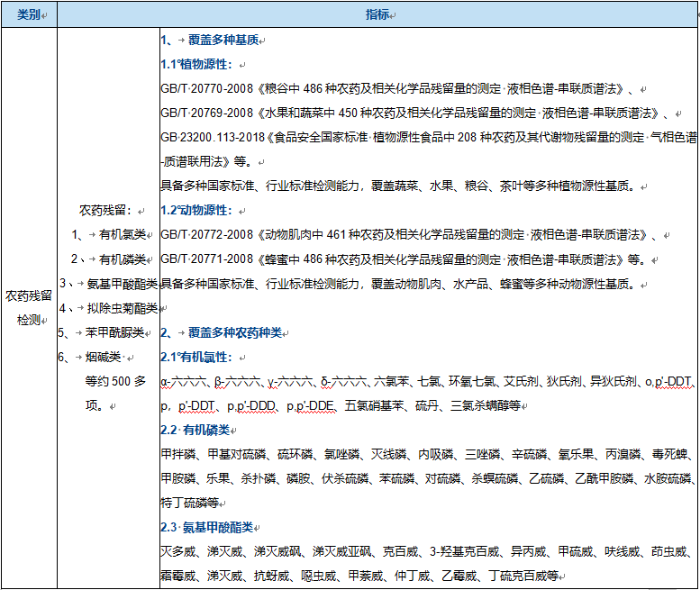Click list item 1 有机氯类
Image resolution: width=700 pixels, height=590 pixels.
[x=109, y=235]
